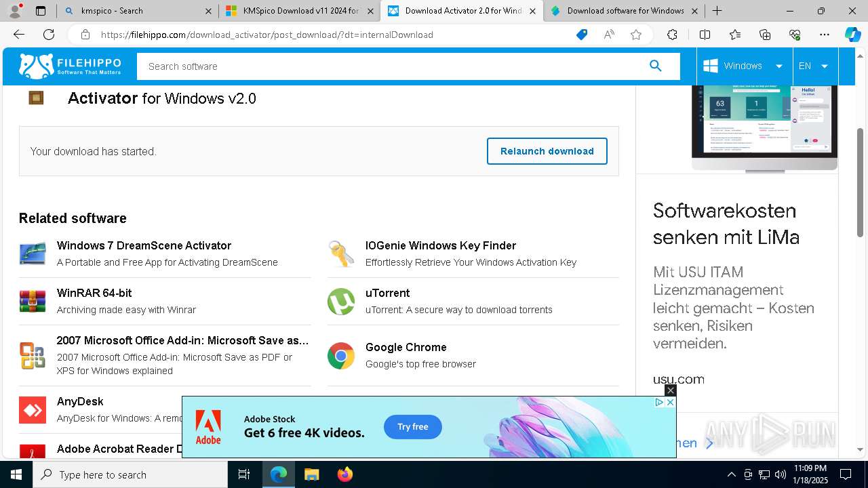Open favorites list icon
The image size is (868, 488).
tap(735, 35)
